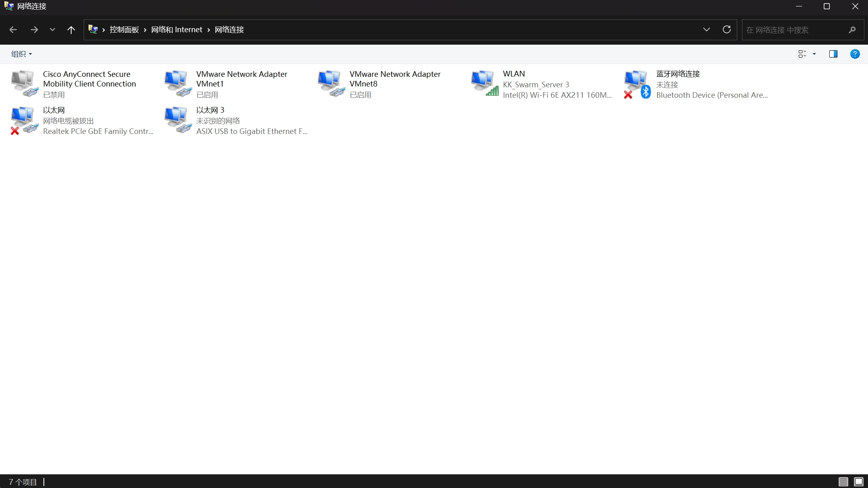Maximize the 网络连接 window

click(827, 6)
